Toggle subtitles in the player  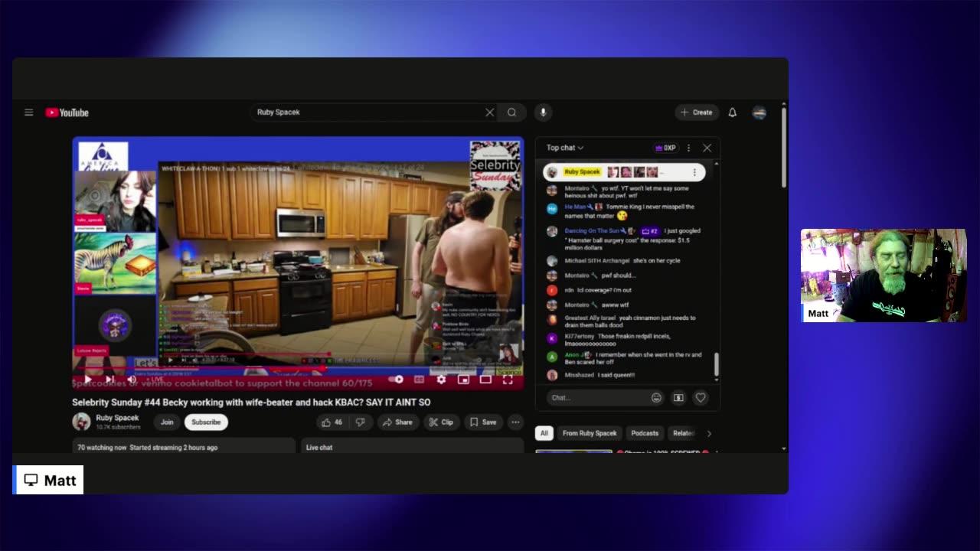419,380
